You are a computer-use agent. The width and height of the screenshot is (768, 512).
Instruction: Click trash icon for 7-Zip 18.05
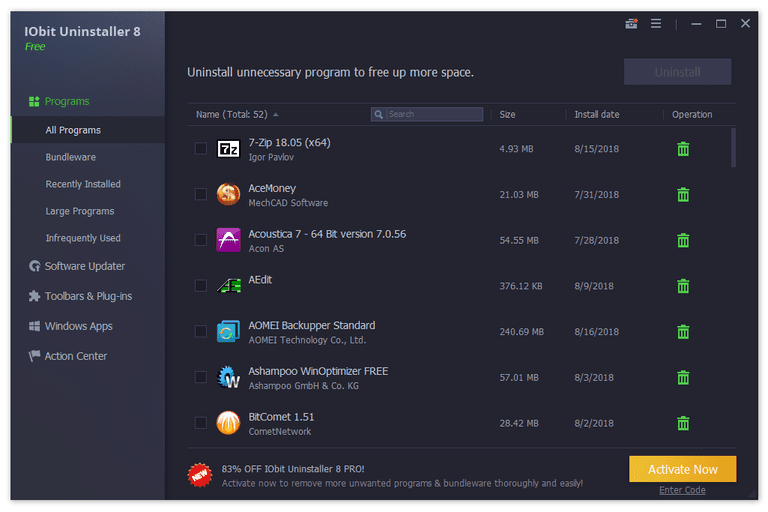coord(683,148)
